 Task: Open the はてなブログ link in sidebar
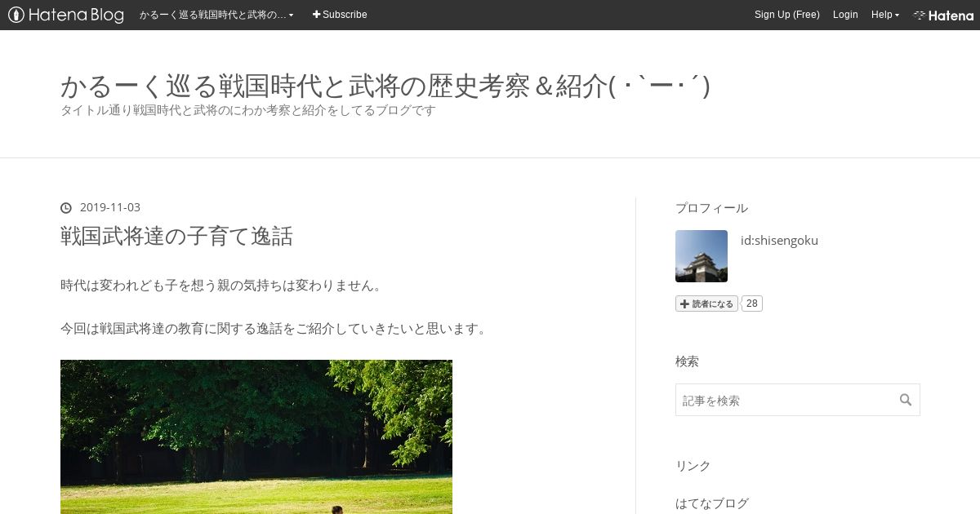tap(712, 503)
